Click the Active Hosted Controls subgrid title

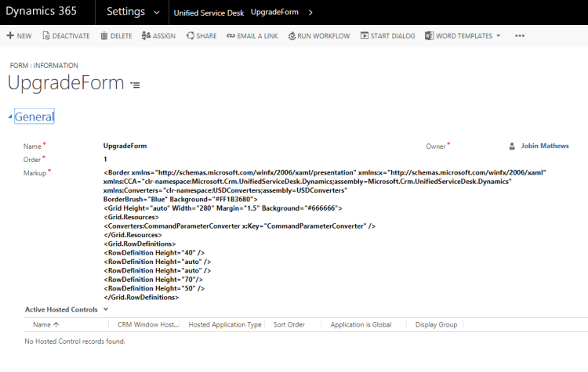coord(61,309)
